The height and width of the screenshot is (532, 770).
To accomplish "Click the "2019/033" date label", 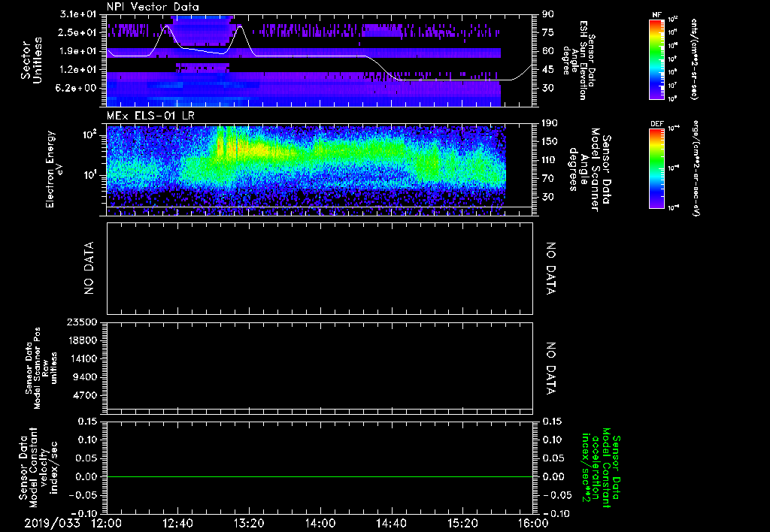I will click(52, 524).
